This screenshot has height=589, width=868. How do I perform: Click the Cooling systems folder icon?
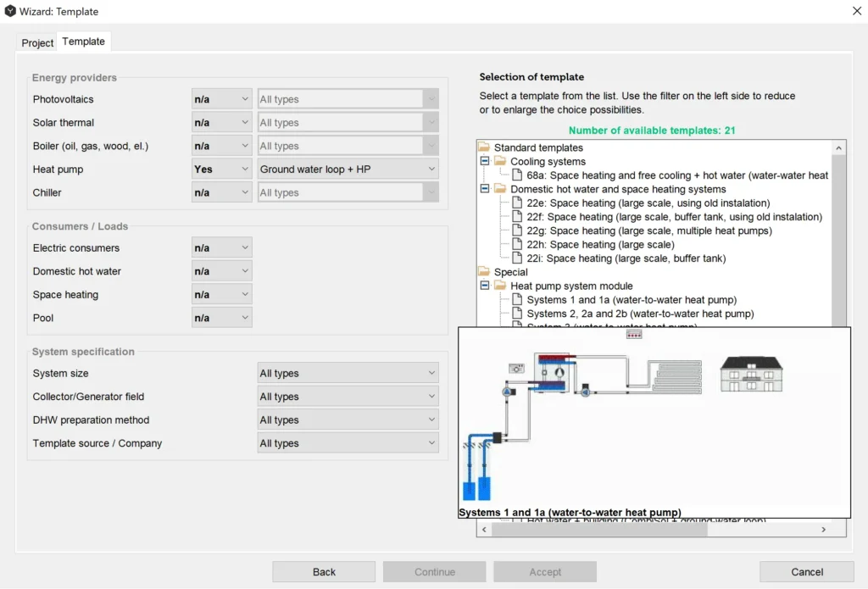[500, 161]
